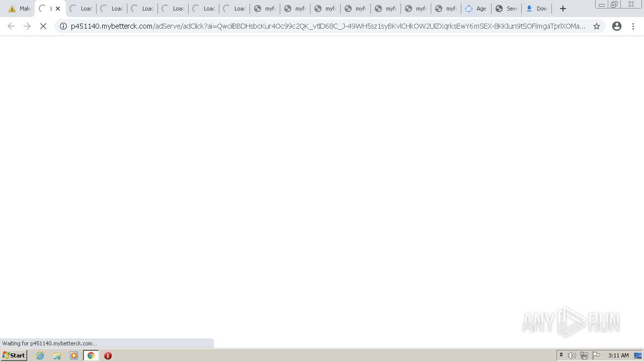Open the volume speaker tray icon
The width and height of the screenshot is (644, 362).
[572, 355]
